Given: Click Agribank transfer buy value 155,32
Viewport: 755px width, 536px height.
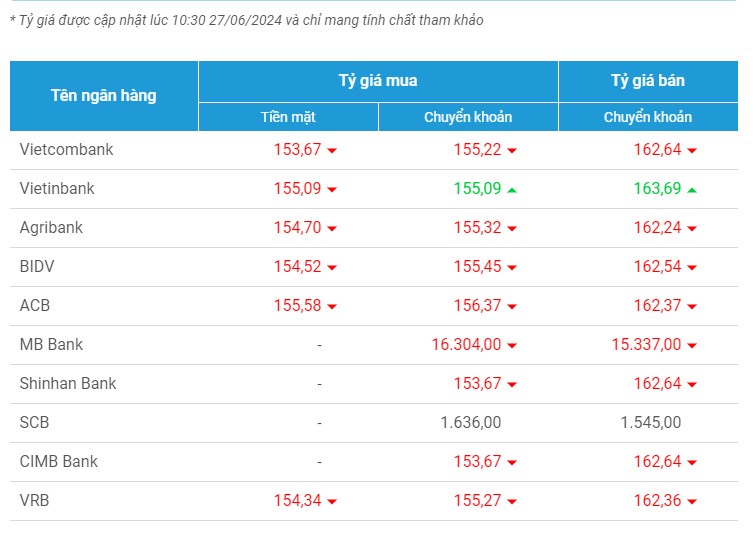Looking at the screenshot, I should (478, 228).
